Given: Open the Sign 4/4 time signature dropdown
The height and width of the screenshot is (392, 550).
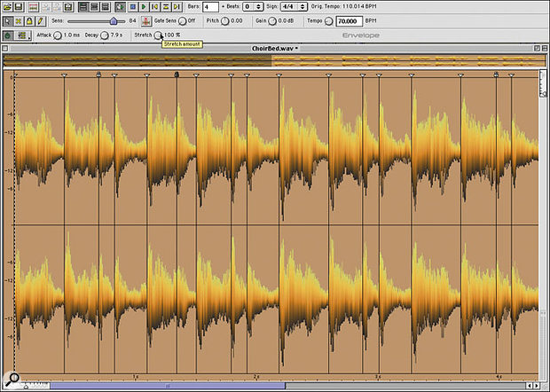Looking at the screenshot, I should (x=294, y=7).
